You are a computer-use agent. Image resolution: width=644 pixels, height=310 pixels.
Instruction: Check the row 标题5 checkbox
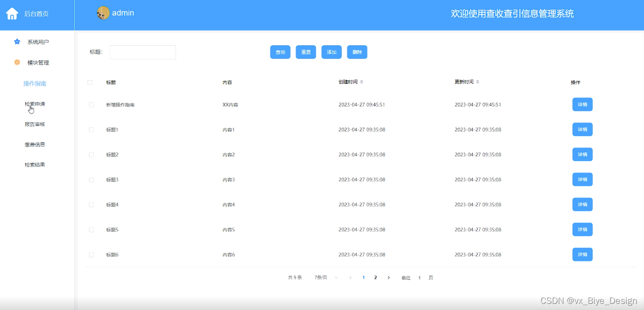[91, 229]
